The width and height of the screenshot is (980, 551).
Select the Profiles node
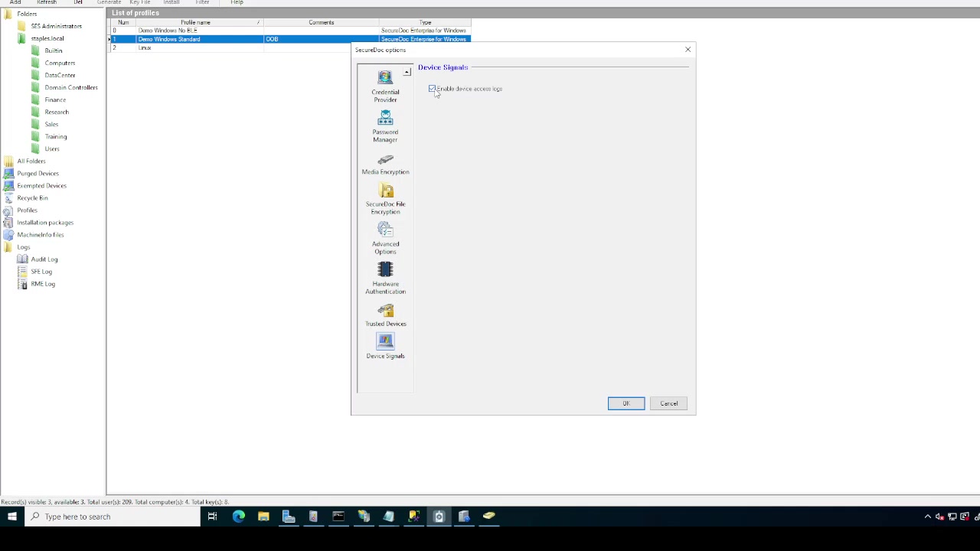tap(27, 210)
